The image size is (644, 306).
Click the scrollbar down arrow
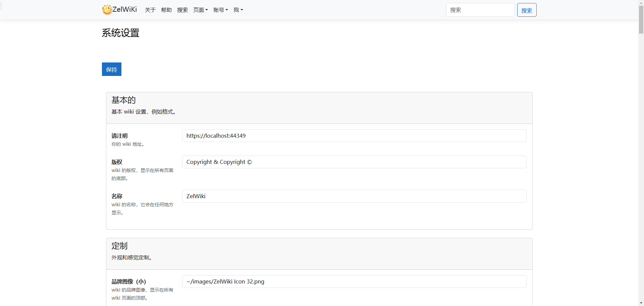(x=641, y=303)
